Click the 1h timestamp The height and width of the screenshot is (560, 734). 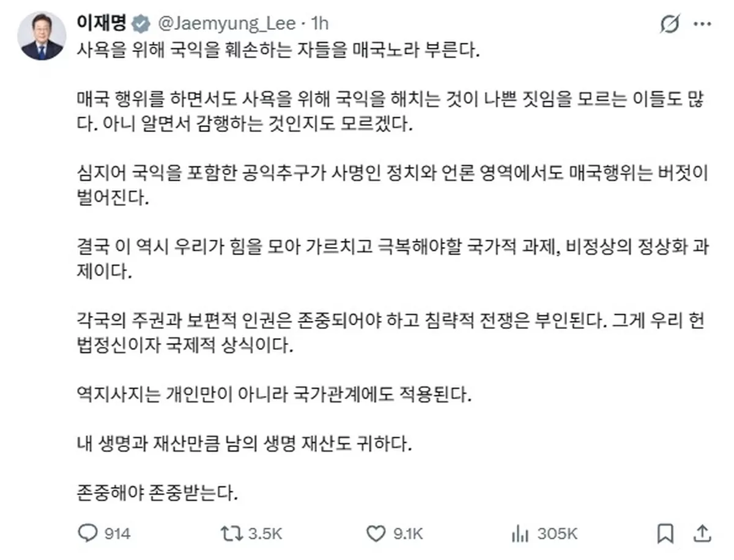320,24
